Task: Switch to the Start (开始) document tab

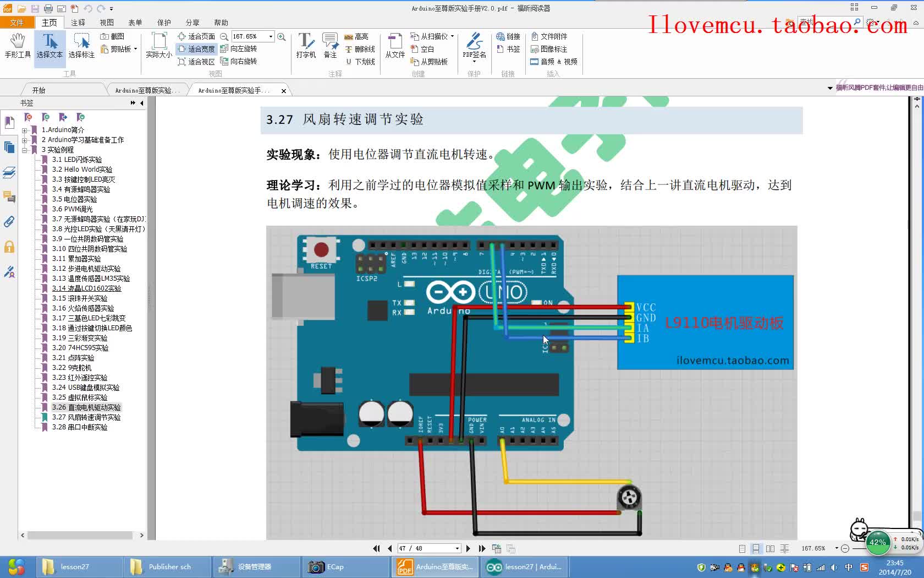Action: pyautogui.click(x=38, y=90)
